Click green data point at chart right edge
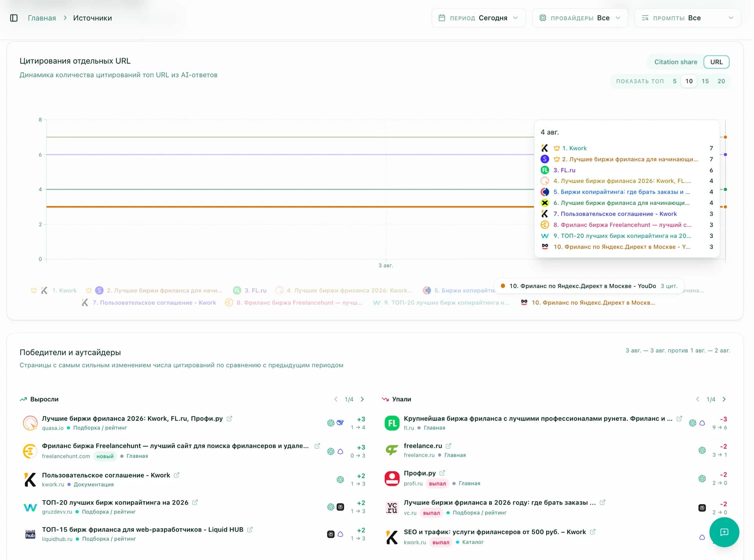754x560 pixels. pos(725,189)
